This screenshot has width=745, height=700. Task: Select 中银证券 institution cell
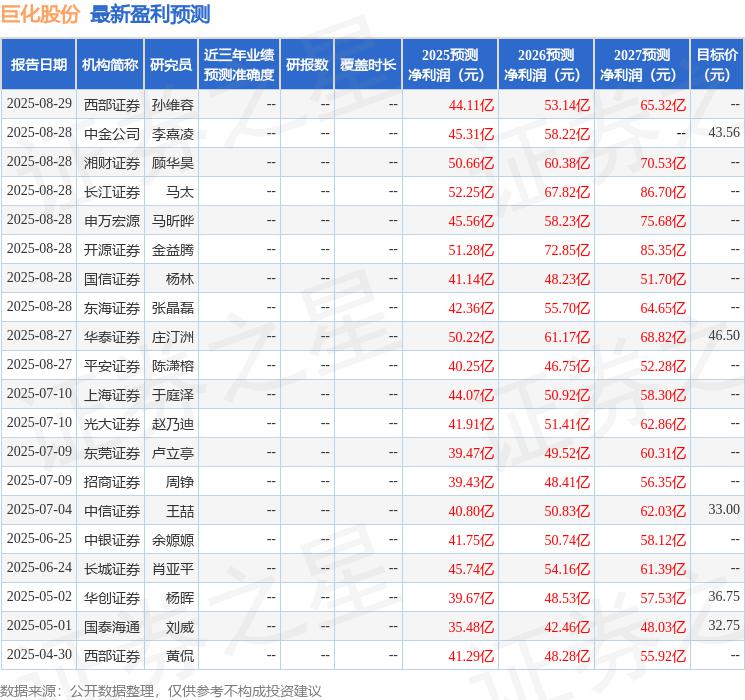tap(112, 540)
